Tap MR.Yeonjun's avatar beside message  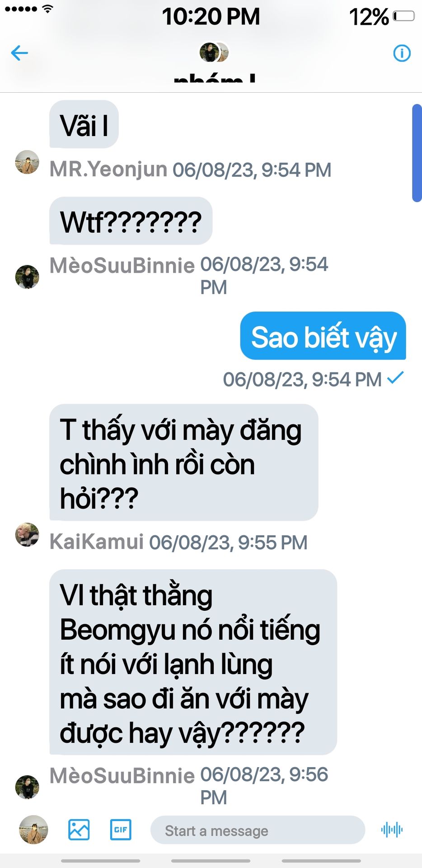tap(27, 162)
